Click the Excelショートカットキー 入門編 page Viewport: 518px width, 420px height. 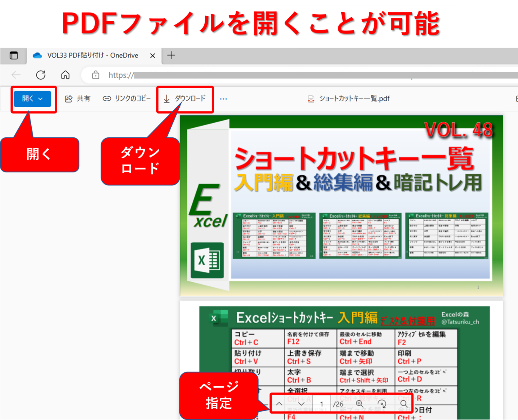pos(341,360)
